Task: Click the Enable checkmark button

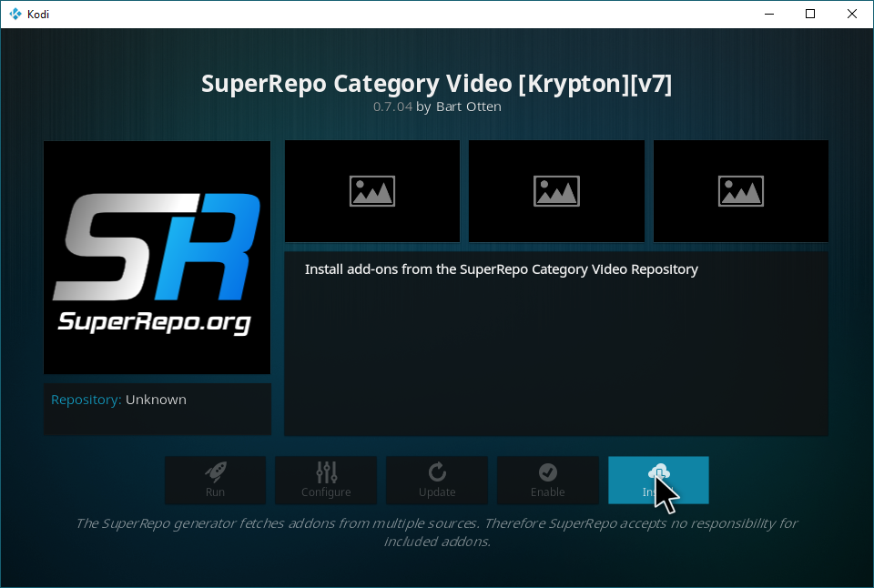Action: click(548, 480)
